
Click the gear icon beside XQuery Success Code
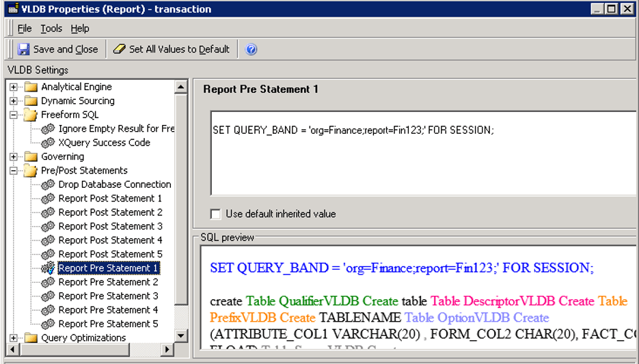[x=48, y=143]
